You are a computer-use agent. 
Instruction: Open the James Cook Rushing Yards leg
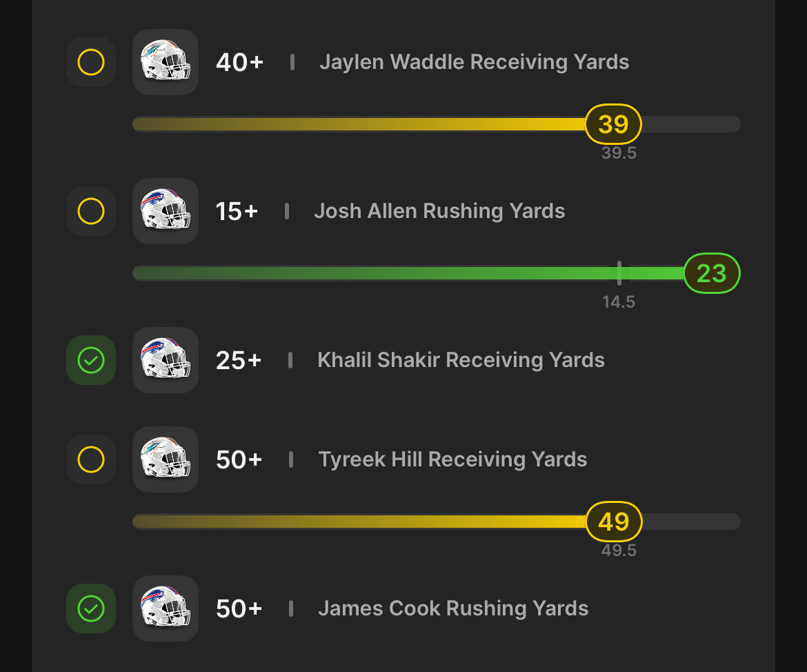point(453,608)
